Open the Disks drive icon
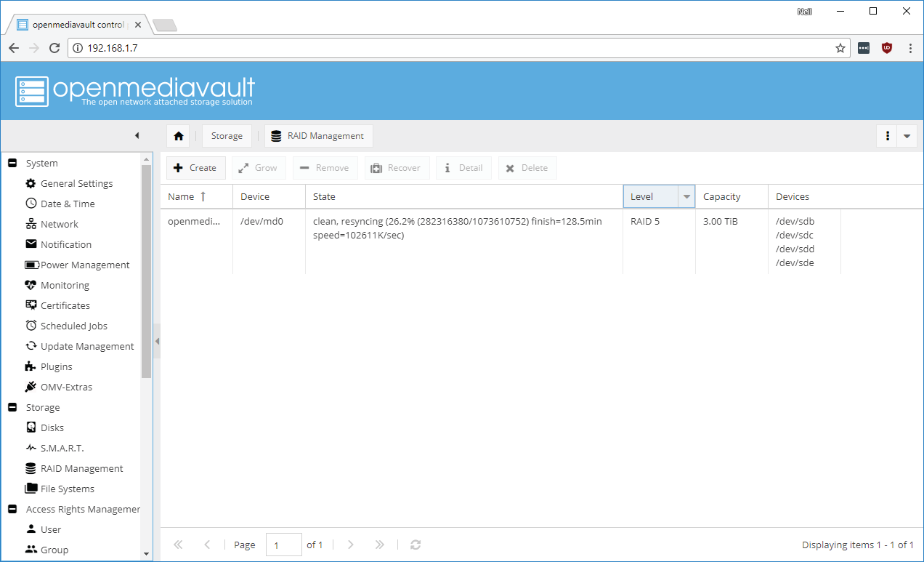The image size is (924, 562). pyautogui.click(x=31, y=427)
